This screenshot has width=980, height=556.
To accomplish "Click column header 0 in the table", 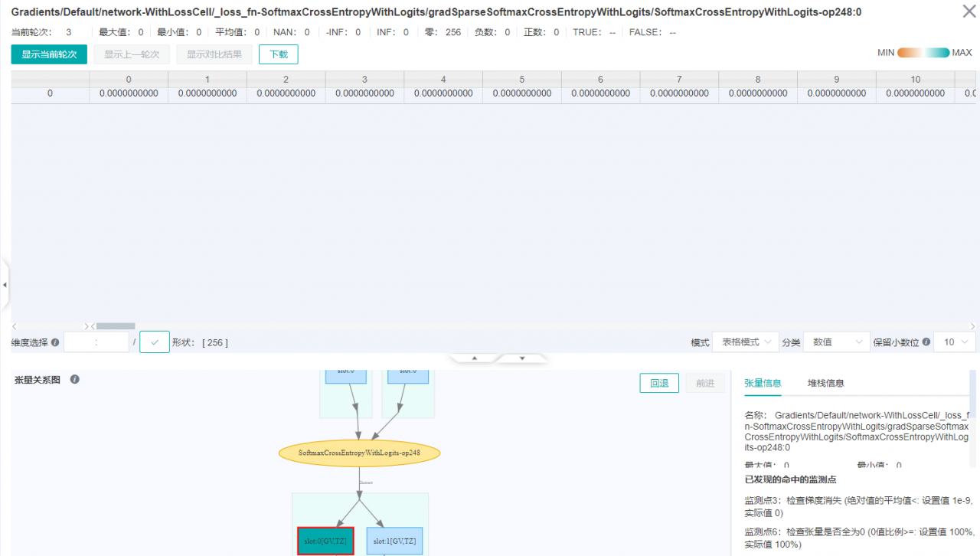I will coord(129,80).
